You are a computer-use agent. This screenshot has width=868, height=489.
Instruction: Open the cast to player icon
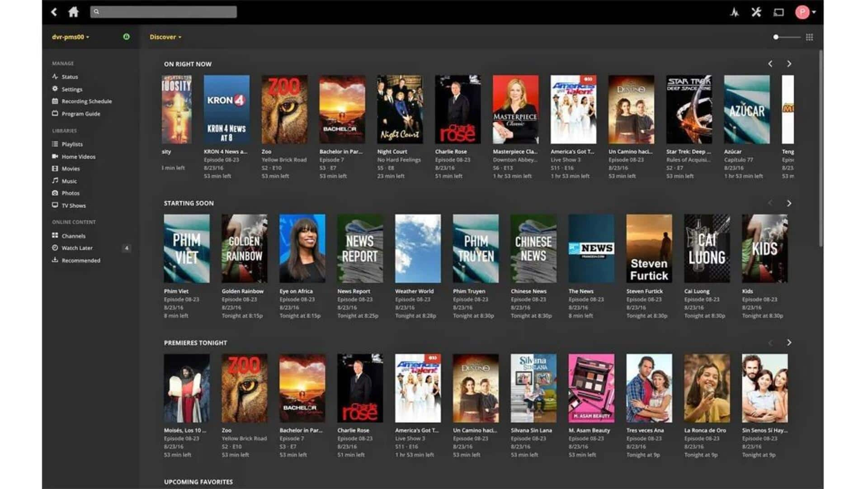tap(778, 12)
